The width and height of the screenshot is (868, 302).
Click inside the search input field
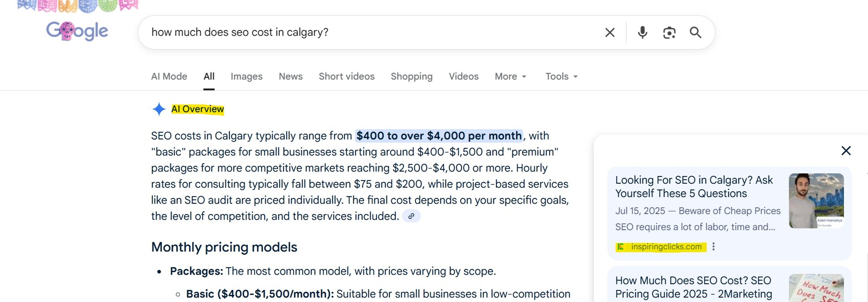tap(361, 32)
